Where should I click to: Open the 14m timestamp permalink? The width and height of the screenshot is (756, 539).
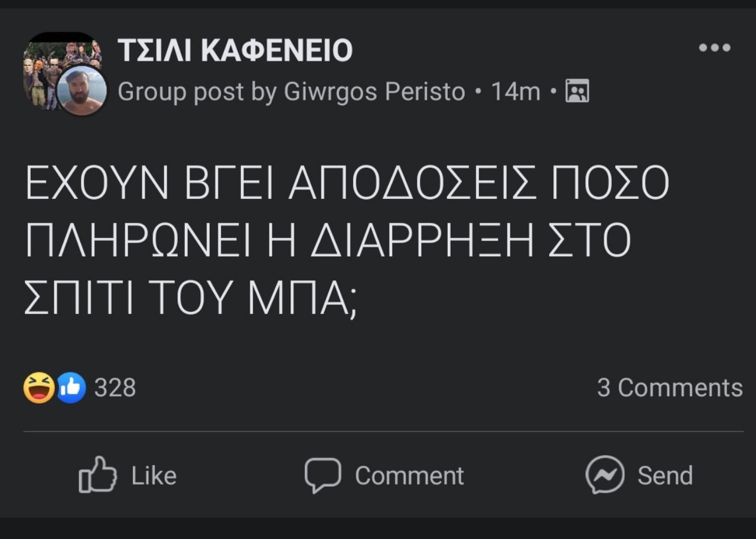[516, 91]
